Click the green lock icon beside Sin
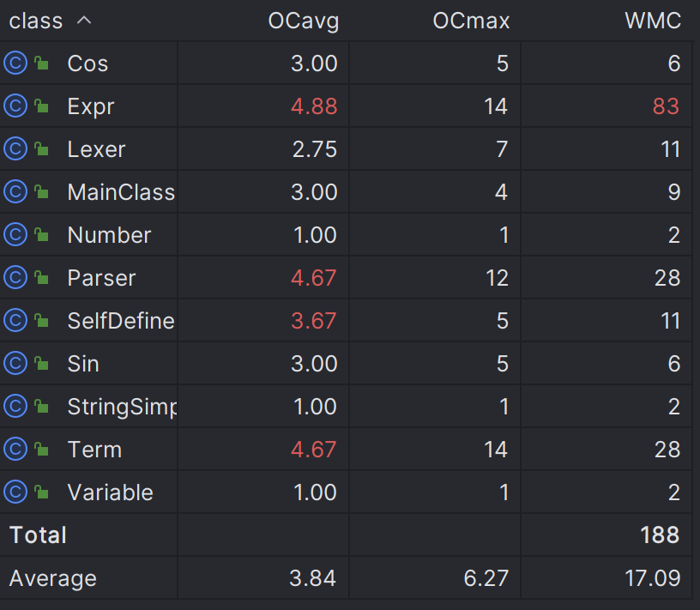 (x=41, y=364)
